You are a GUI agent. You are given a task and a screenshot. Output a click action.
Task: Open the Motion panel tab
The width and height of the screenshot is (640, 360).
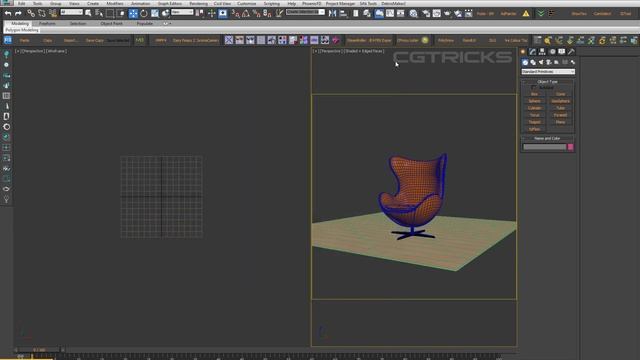[552, 52]
